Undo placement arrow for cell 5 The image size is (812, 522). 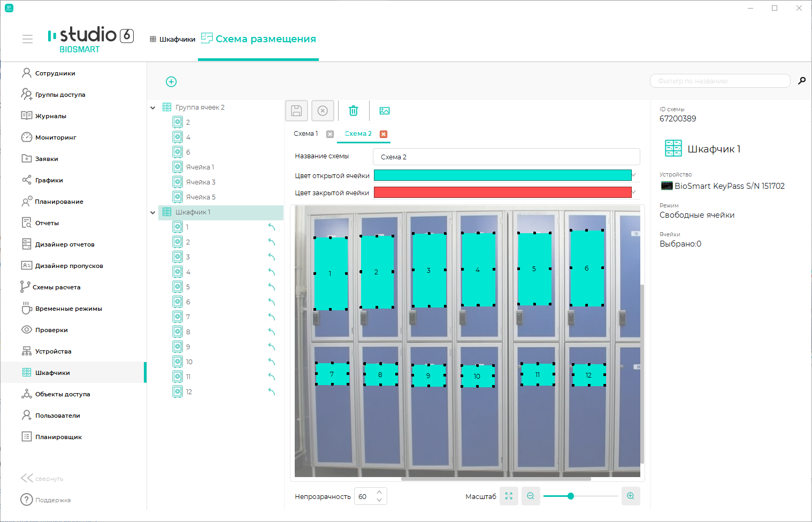pyautogui.click(x=272, y=287)
